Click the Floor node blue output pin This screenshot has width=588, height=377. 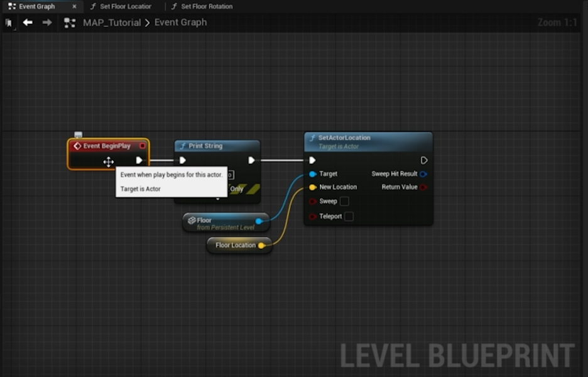pyautogui.click(x=258, y=221)
